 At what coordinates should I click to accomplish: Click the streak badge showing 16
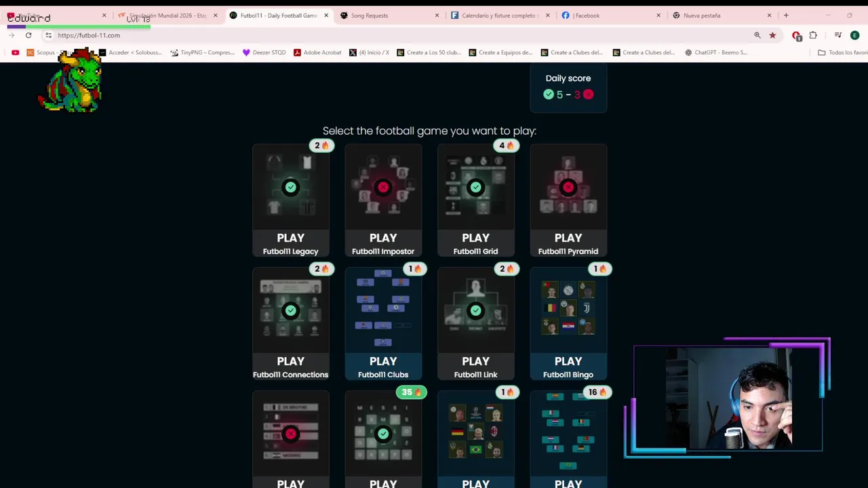coord(597,392)
